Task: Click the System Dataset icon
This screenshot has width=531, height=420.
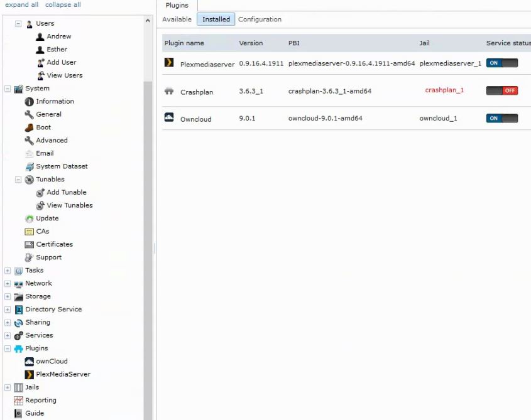Action: [30, 166]
